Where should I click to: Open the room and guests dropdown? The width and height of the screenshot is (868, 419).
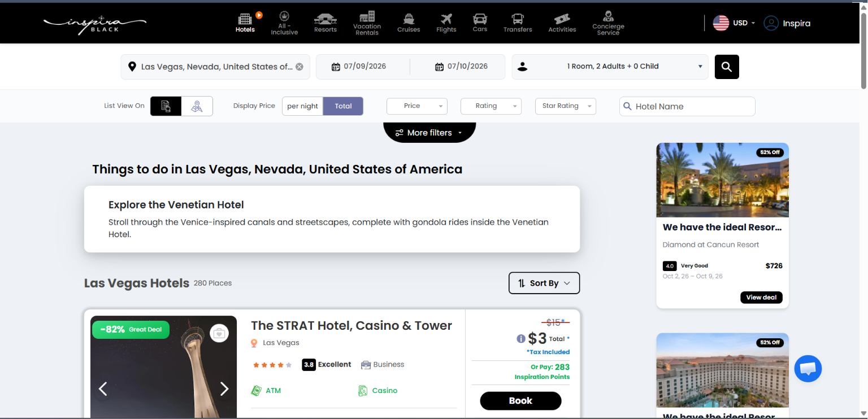pyautogui.click(x=610, y=67)
